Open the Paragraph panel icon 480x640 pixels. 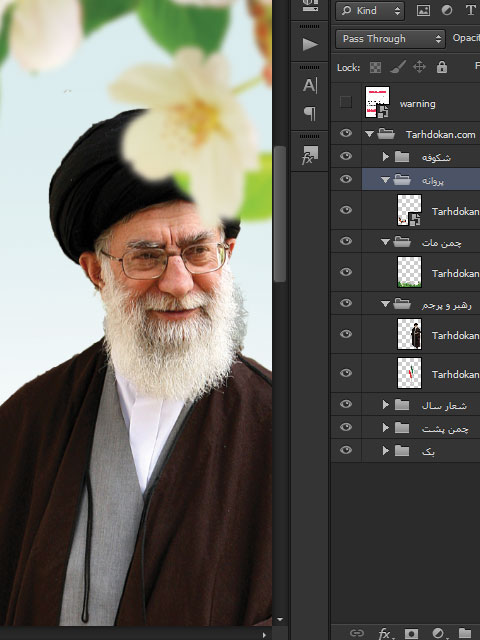click(x=310, y=113)
